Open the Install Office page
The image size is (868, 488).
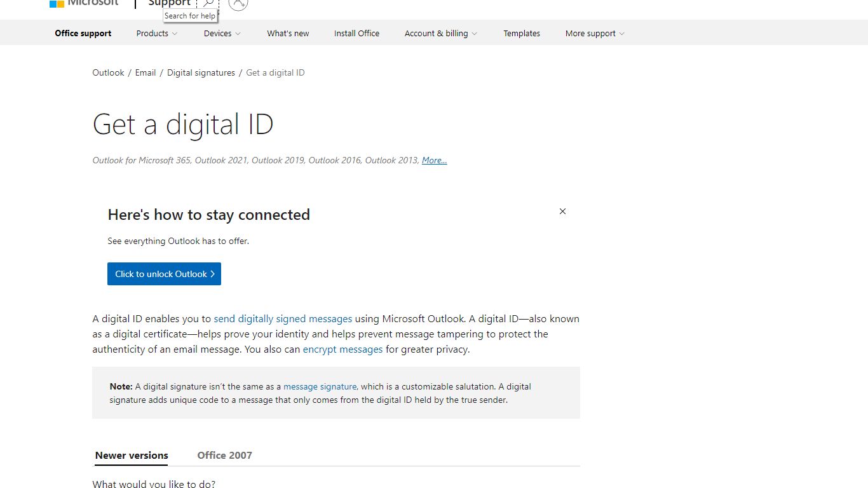point(356,33)
